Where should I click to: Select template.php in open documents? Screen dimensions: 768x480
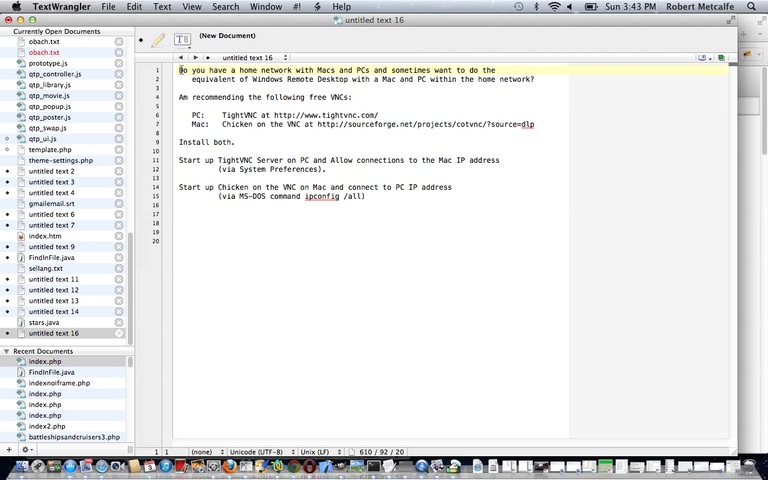[50, 149]
